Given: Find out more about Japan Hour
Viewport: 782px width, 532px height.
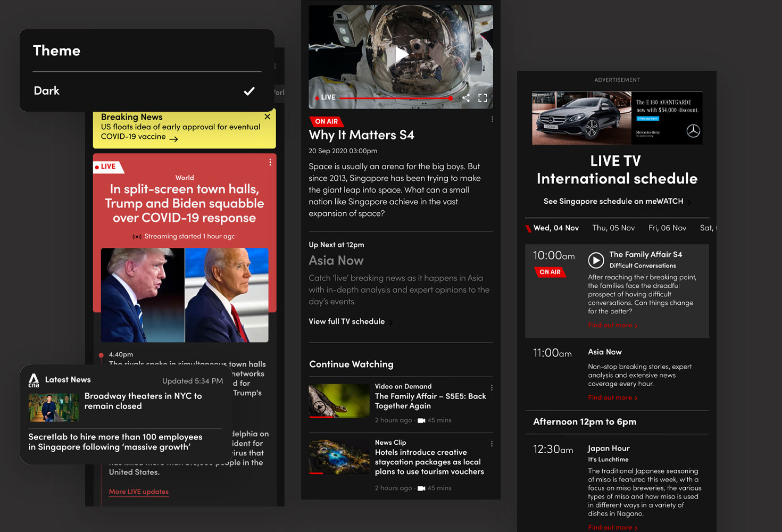Looking at the screenshot, I should 612,527.
